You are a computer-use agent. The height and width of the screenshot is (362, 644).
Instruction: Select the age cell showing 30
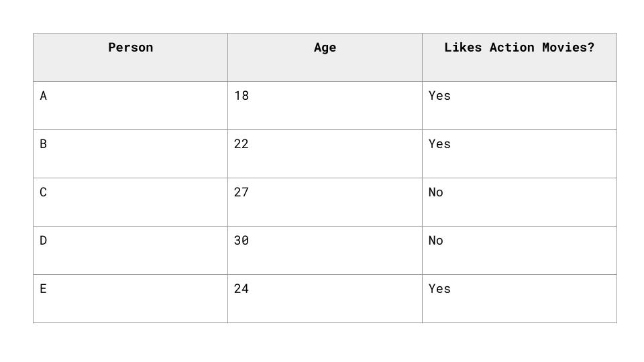click(x=325, y=250)
